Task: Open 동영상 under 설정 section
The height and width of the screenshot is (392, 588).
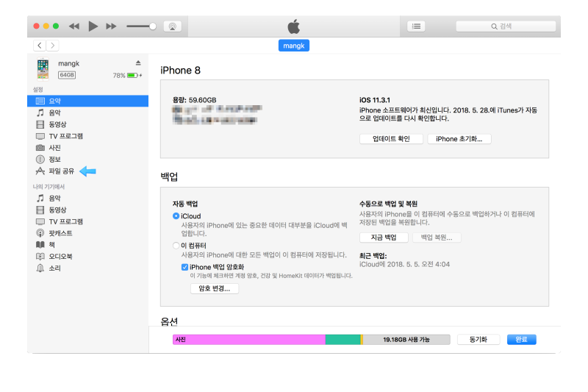Action: click(87, 124)
